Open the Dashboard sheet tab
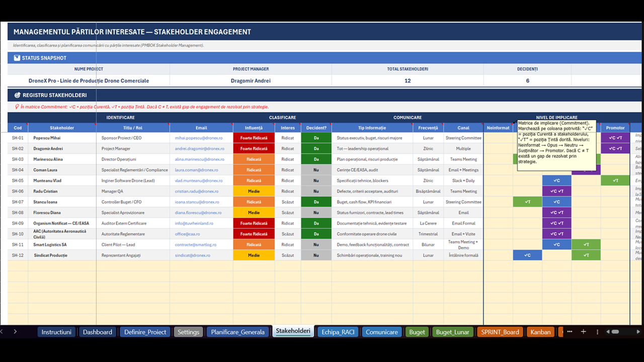Viewport: 644px width, 362px height. tap(98, 332)
